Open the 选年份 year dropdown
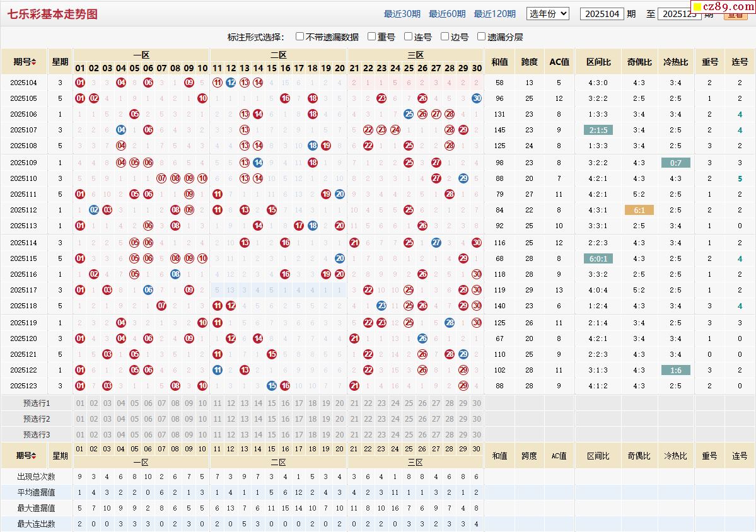This screenshot has height=532, width=756. [547, 13]
